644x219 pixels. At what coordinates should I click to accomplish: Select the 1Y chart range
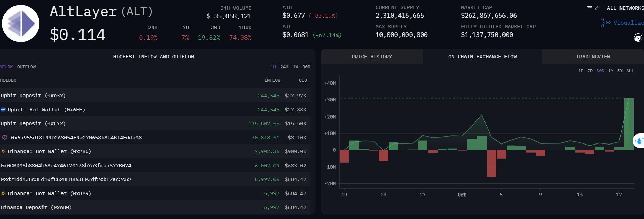[611, 71]
